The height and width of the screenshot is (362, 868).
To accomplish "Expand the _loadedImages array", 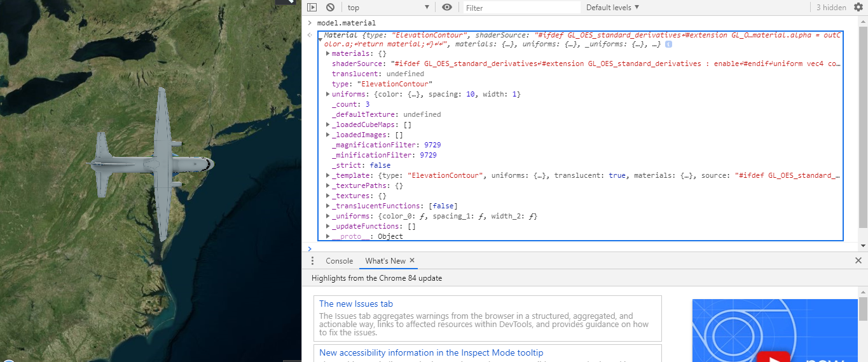I will 327,135.
